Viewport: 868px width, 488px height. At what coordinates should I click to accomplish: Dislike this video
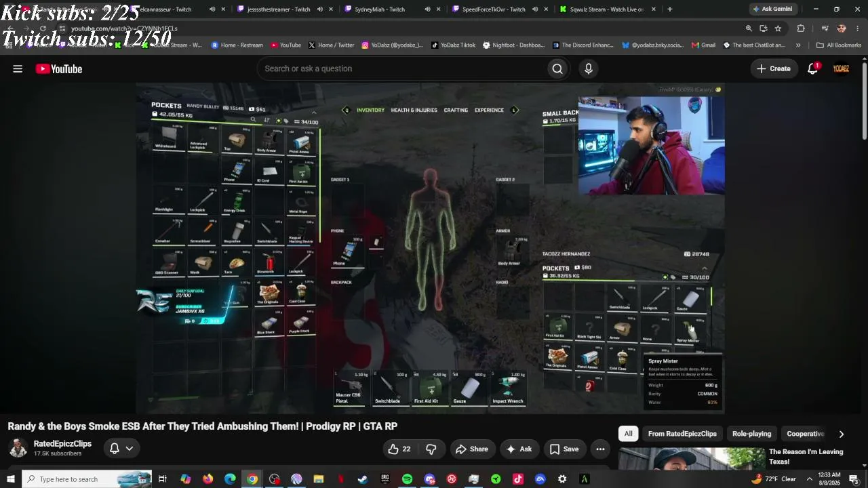[x=431, y=449]
